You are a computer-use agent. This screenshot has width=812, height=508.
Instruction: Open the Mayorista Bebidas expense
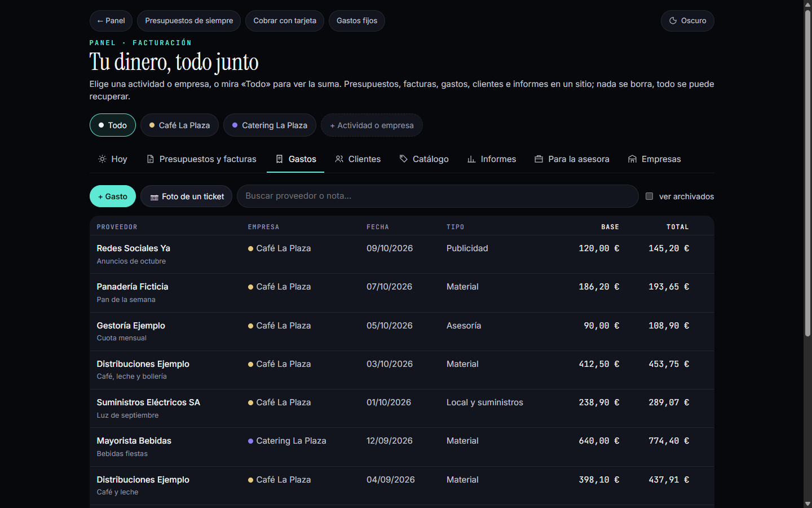tap(401, 447)
